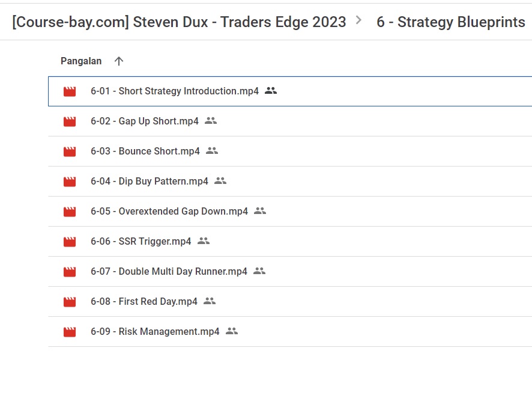Click breadcrumb chevron between folder names
This screenshot has height=413, width=532.
[358, 20]
